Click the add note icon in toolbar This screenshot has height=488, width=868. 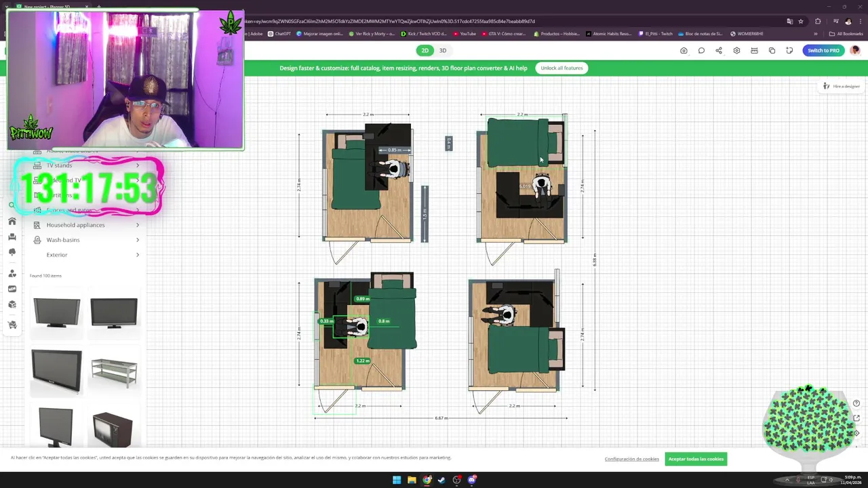tap(789, 50)
